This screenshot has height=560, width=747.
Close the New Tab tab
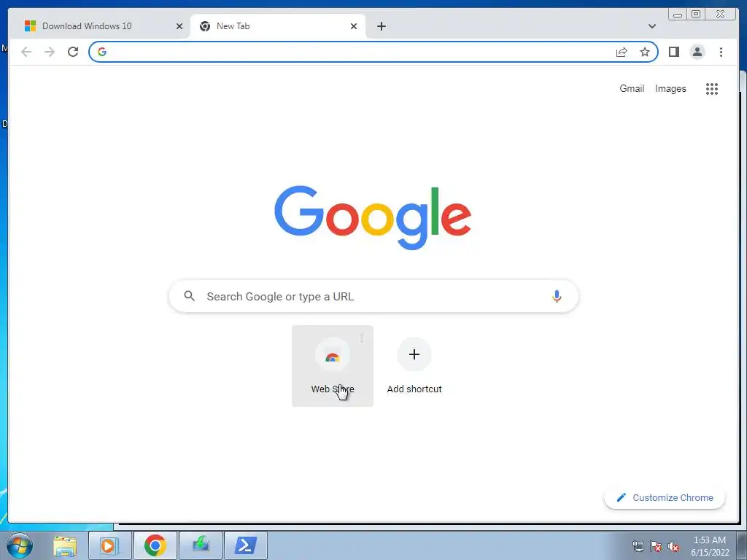coord(354,26)
